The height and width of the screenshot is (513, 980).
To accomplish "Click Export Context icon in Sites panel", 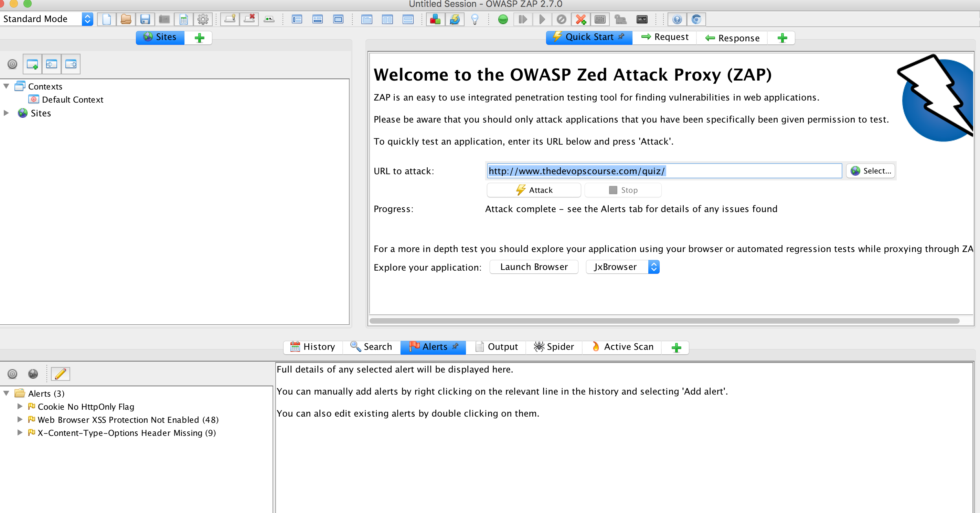I will point(71,64).
